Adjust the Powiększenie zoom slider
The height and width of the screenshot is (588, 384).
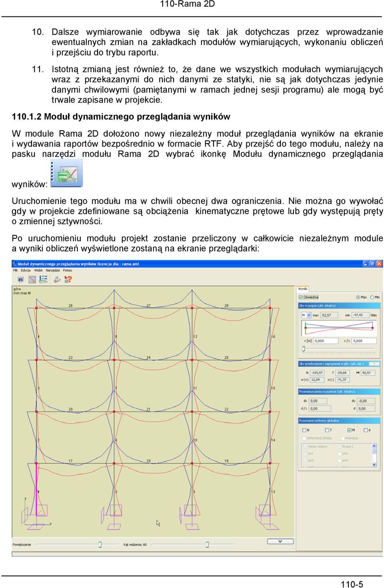(x=100, y=544)
